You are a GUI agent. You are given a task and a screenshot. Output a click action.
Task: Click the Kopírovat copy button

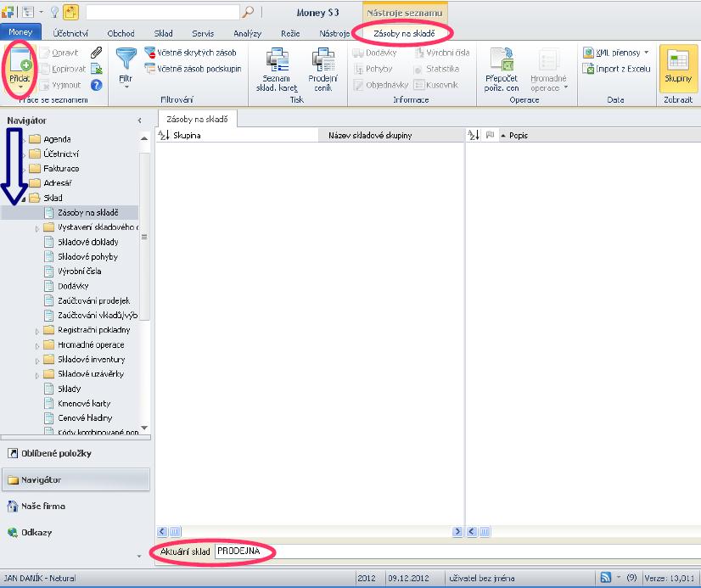[63, 69]
